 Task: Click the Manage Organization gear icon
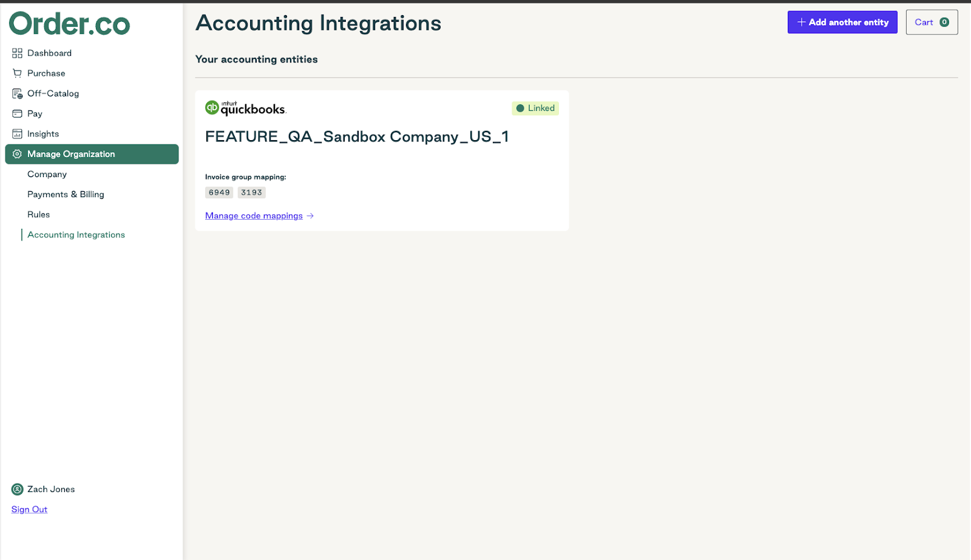tap(16, 153)
